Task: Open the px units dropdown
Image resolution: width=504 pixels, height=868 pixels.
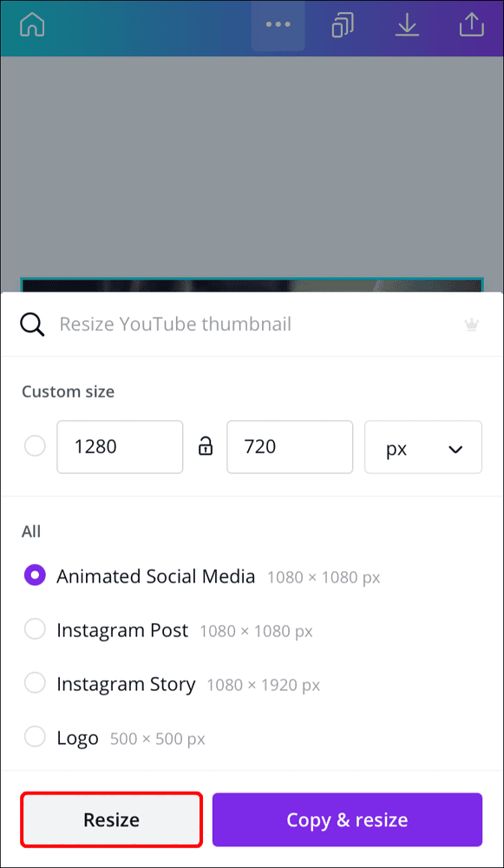Action: 423,446
